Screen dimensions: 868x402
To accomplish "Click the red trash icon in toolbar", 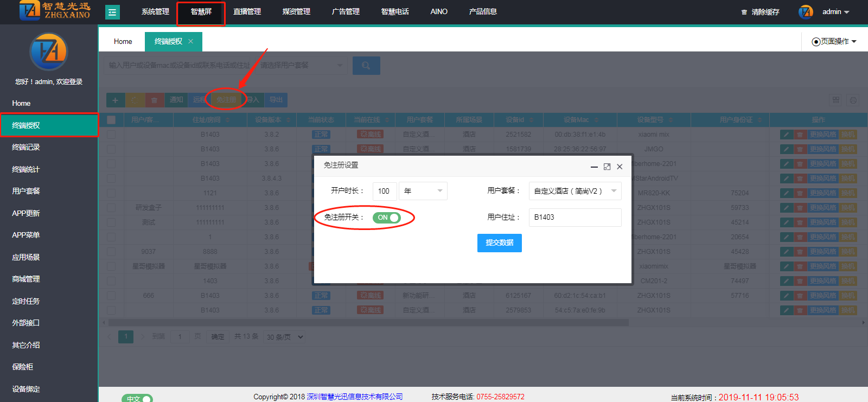I will tap(154, 100).
